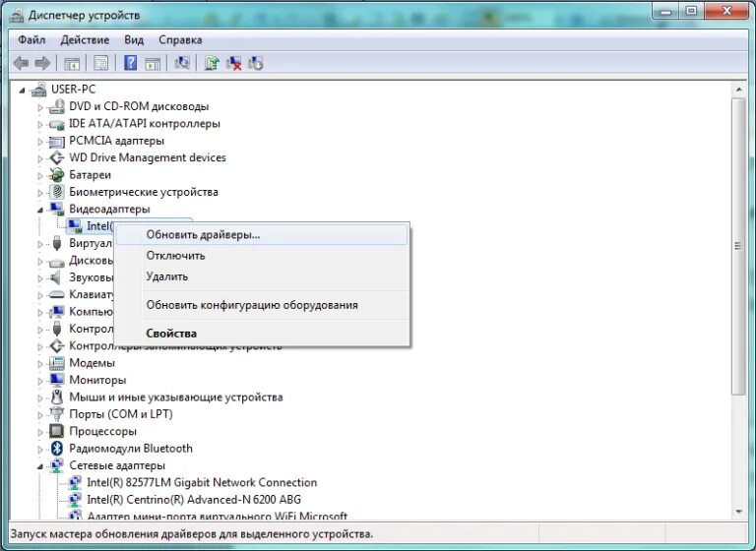This screenshot has width=756, height=551.
Task: Click the Device Manager title bar icon
Action: 17,16
